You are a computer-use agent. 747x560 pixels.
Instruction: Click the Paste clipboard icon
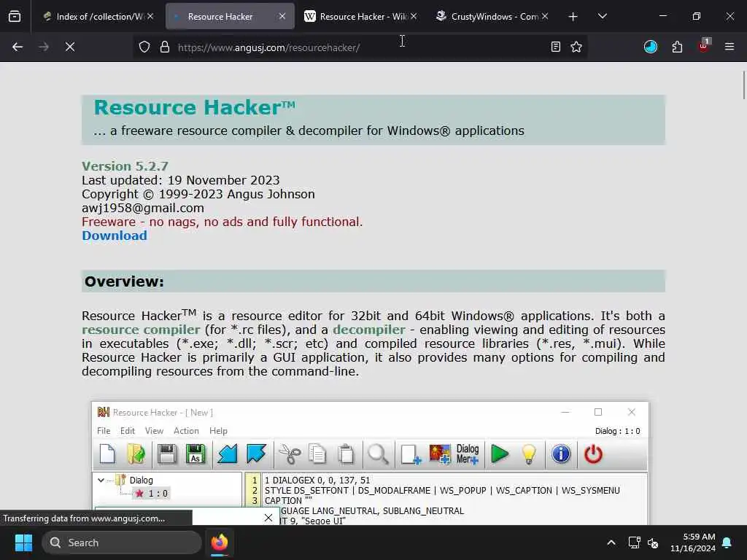[x=347, y=454]
